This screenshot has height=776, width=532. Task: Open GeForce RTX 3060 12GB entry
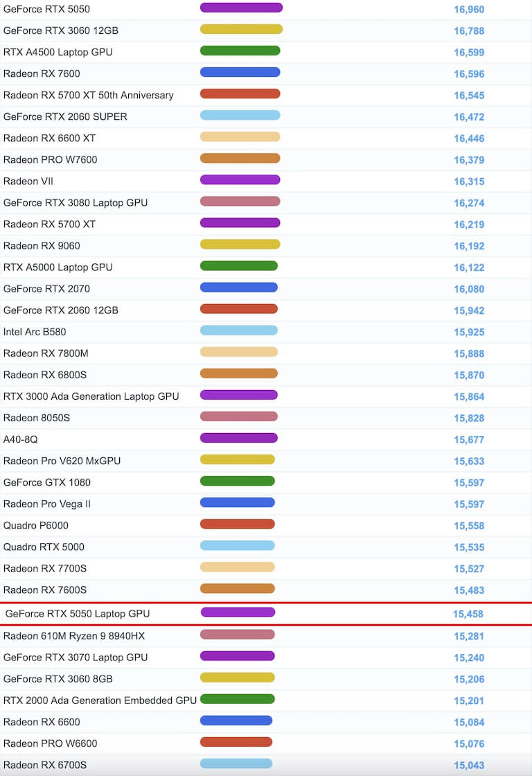[x=61, y=30]
